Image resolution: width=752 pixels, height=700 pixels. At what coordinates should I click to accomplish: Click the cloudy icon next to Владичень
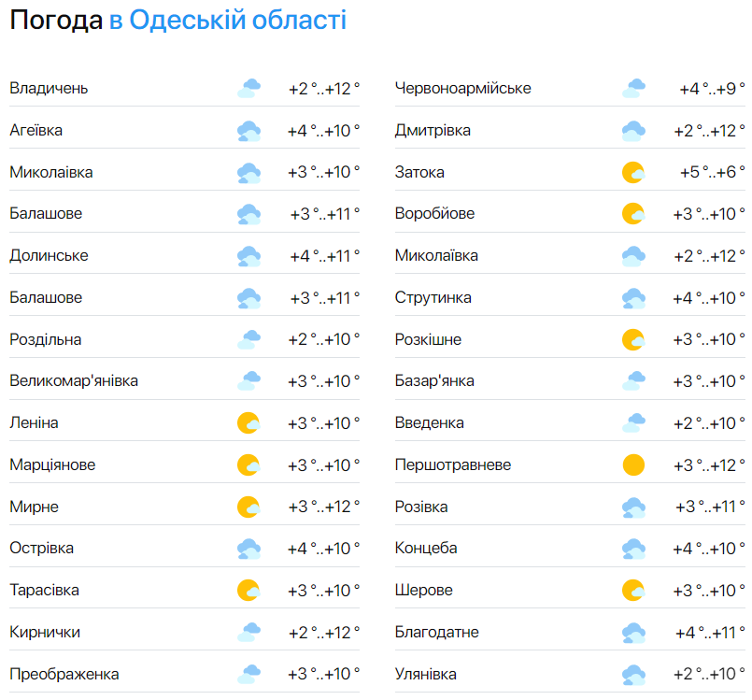pyautogui.click(x=248, y=89)
